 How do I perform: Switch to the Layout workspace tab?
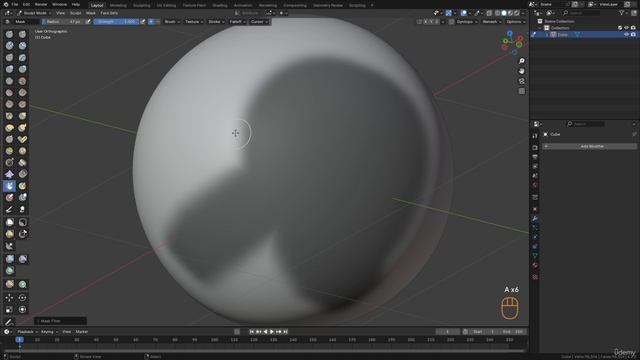tap(97, 5)
